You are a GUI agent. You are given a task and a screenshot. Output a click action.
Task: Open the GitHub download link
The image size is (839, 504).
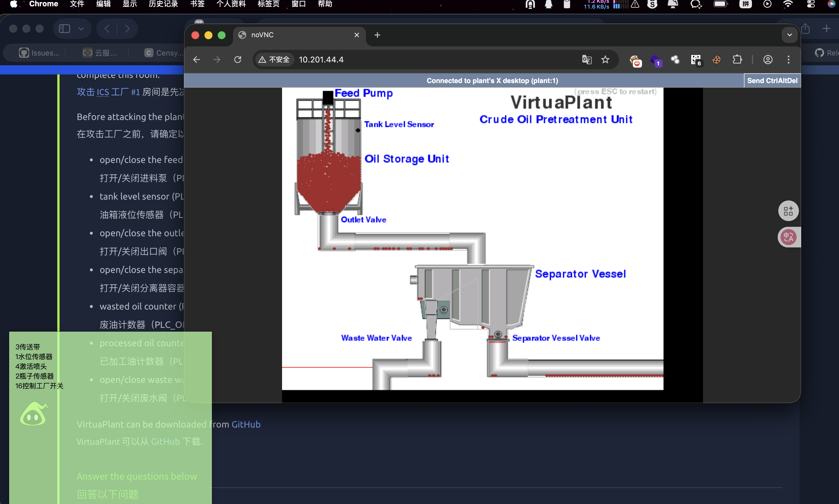246,424
